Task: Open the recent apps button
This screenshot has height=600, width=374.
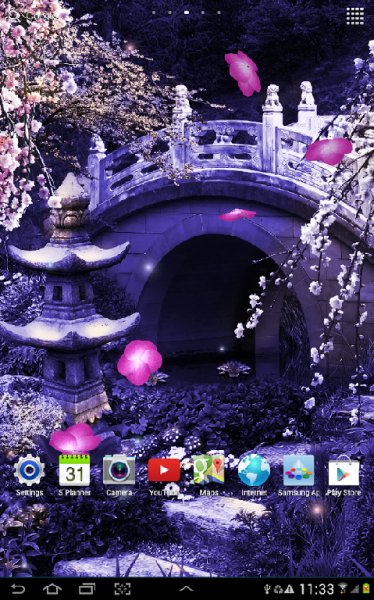Action: coord(87,589)
